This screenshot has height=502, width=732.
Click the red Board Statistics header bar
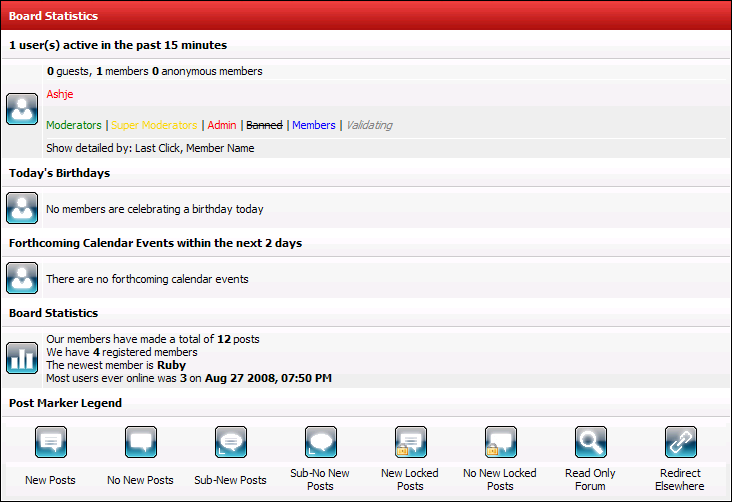[366, 16]
